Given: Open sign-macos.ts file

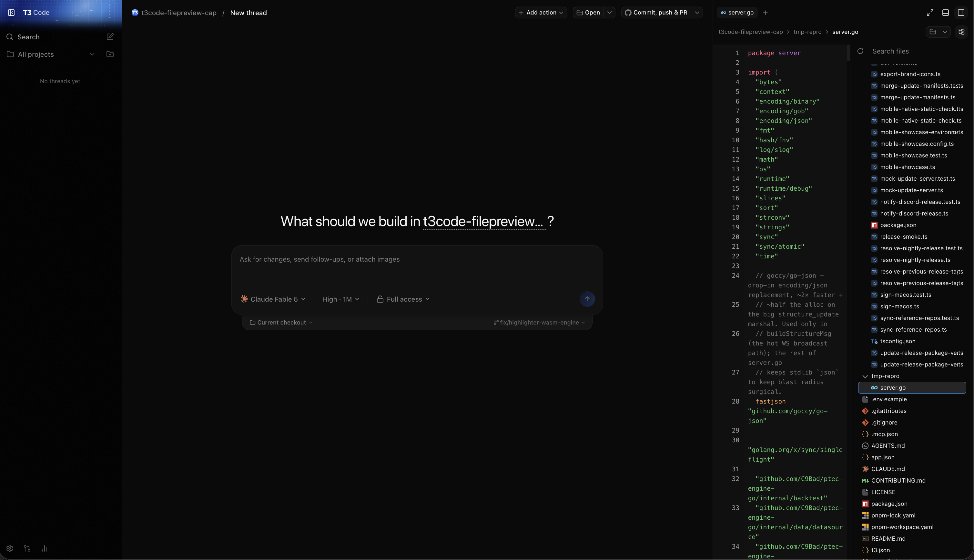Looking at the screenshot, I should tap(912, 306).
